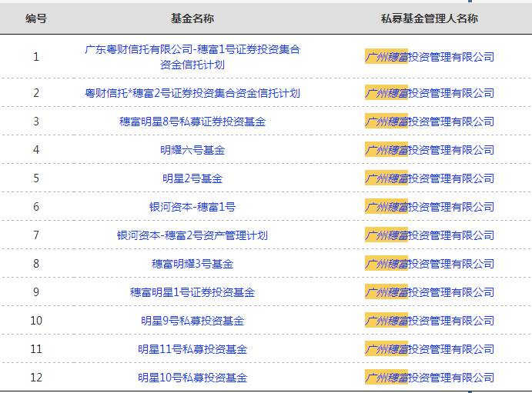Click the 明耀六号基金 fund link
This screenshot has width=532, height=393.
click(192, 150)
